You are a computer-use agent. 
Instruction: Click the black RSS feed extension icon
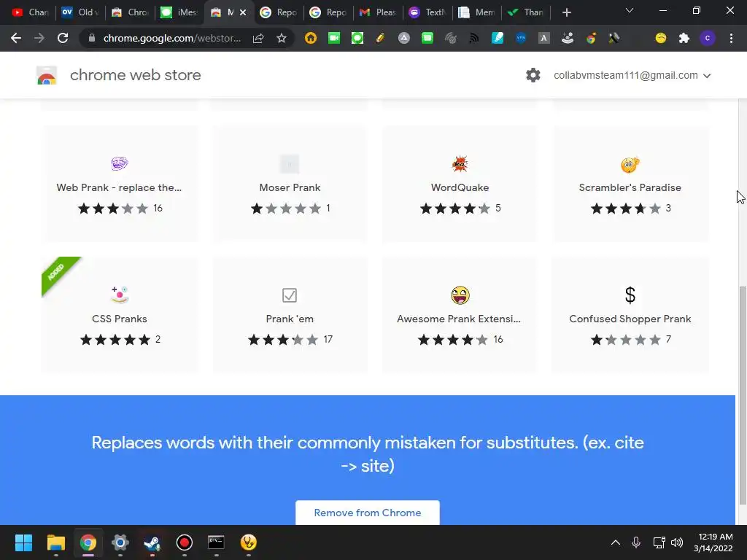point(473,38)
